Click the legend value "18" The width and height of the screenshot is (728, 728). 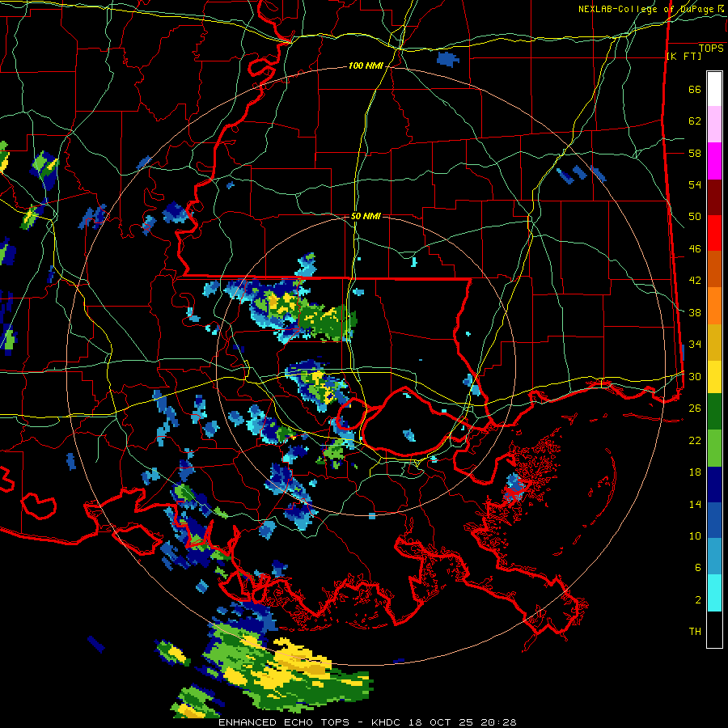coord(695,472)
